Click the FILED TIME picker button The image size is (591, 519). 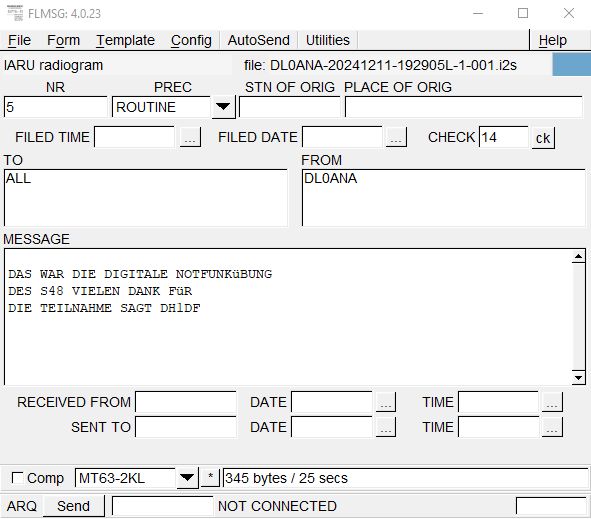(x=190, y=137)
